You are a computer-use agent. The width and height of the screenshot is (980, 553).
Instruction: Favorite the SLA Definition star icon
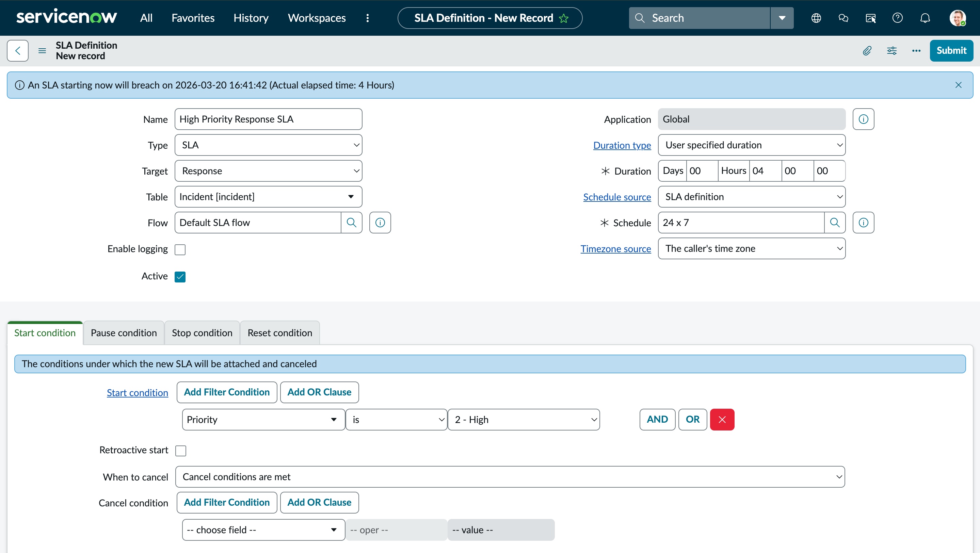564,18
